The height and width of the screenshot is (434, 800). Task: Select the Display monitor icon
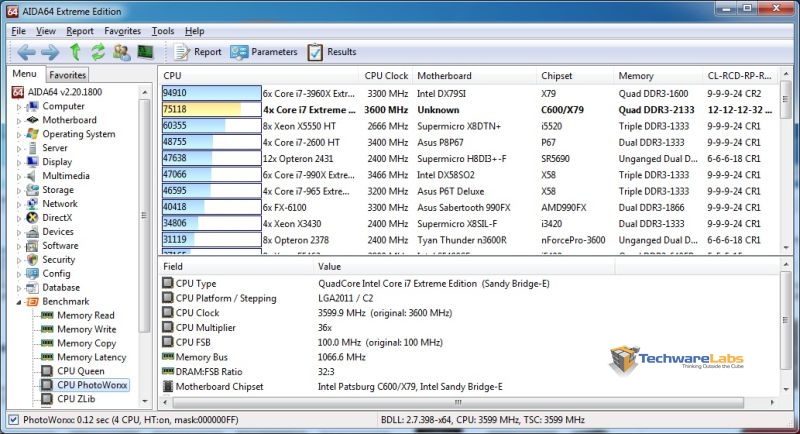coord(32,162)
